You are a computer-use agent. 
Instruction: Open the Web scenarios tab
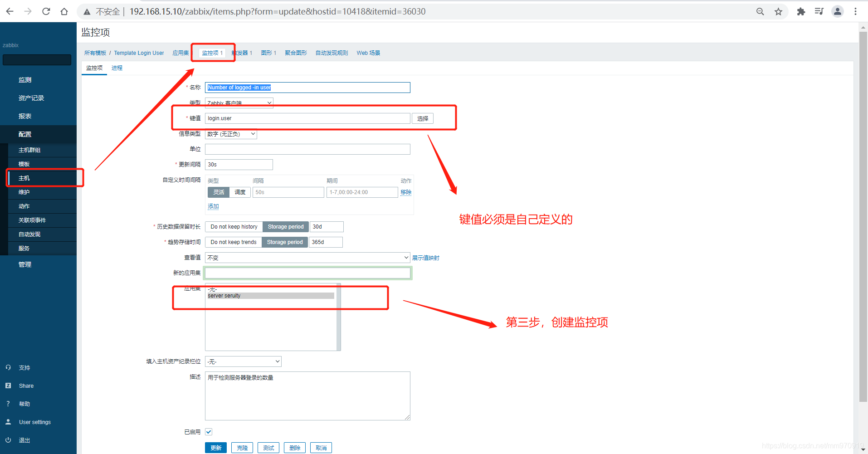(x=368, y=53)
